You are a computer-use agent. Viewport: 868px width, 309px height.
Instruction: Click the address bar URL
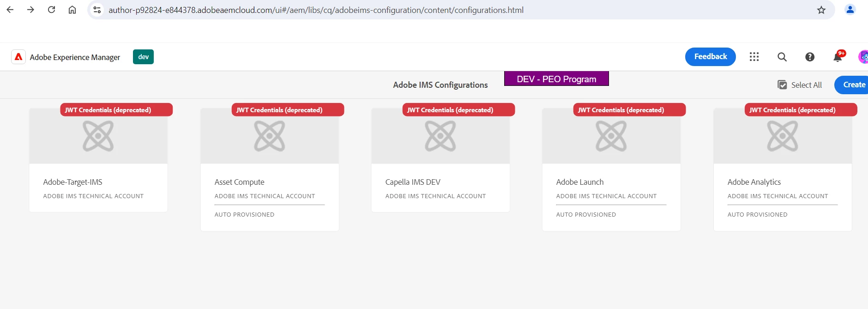pos(316,10)
